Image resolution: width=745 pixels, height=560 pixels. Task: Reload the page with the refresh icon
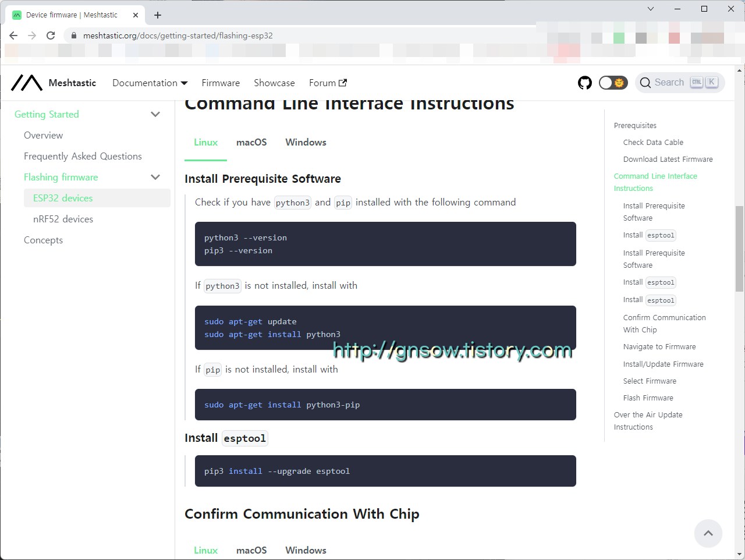coord(51,36)
